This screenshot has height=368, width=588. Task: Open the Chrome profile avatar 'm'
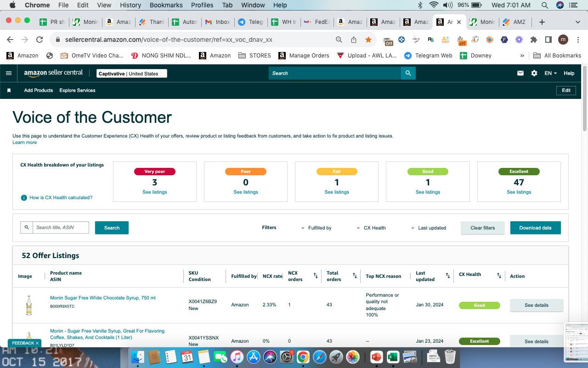pos(563,40)
